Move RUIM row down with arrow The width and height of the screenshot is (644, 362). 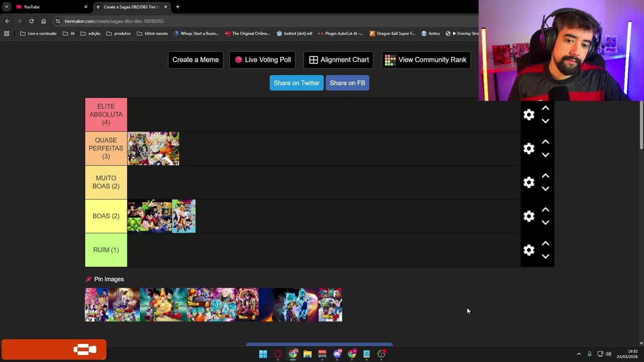[545, 256]
